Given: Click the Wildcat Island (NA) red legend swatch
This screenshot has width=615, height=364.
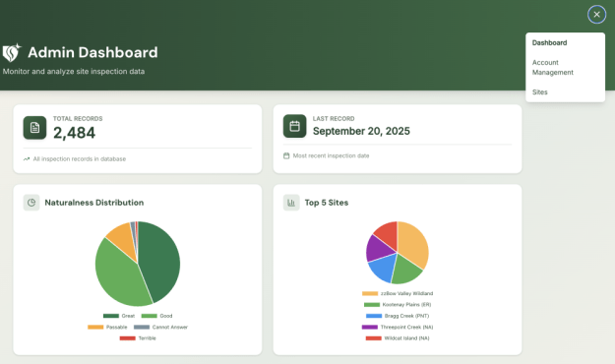Looking at the screenshot, I should click(373, 338).
